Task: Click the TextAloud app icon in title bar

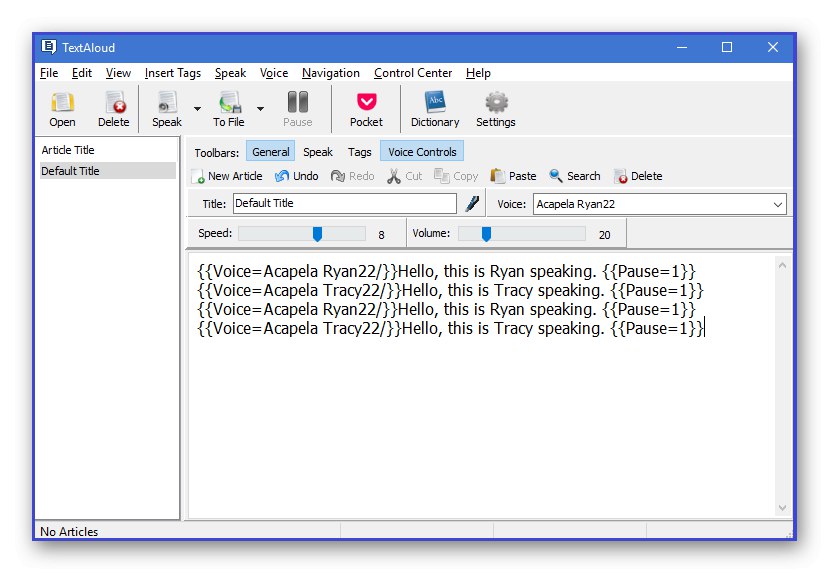Action: 49,47
